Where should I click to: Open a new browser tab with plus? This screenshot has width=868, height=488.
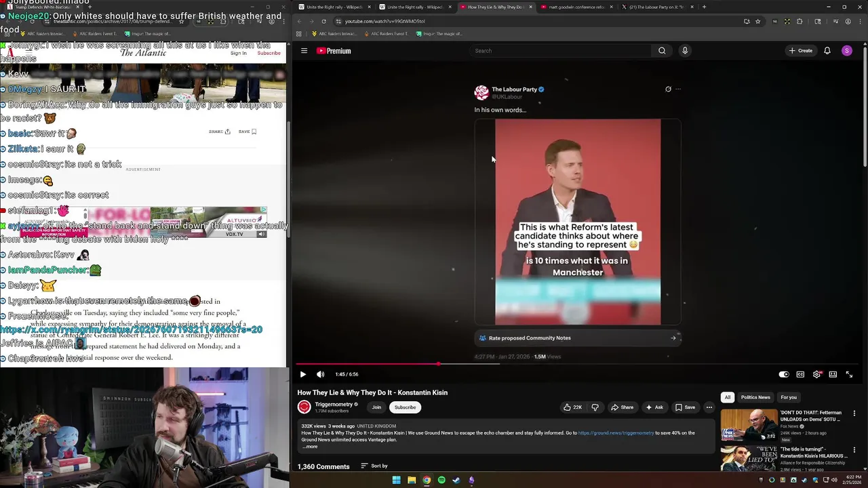(x=704, y=7)
